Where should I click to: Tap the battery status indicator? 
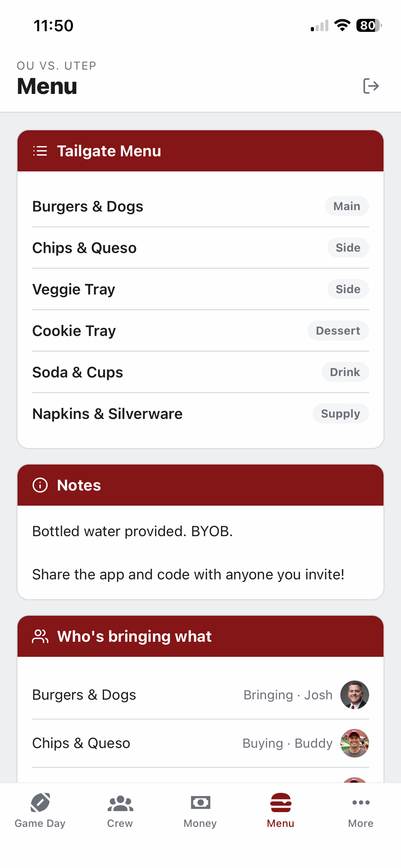(x=369, y=26)
